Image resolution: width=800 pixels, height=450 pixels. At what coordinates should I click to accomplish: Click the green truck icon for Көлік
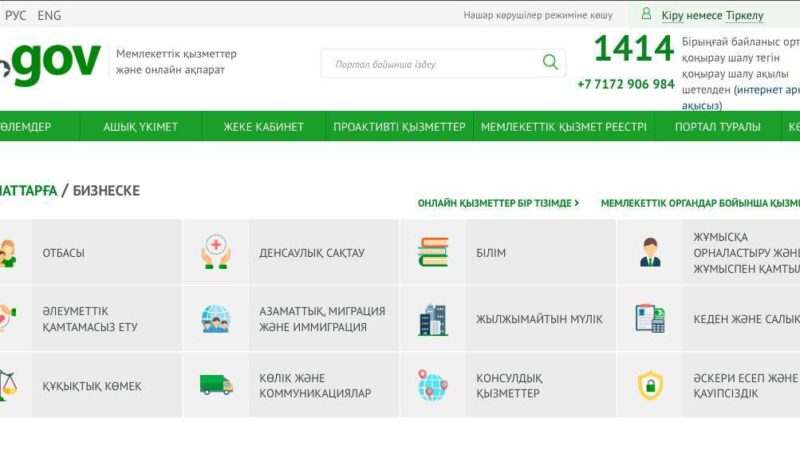pyautogui.click(x=216, y=385)
